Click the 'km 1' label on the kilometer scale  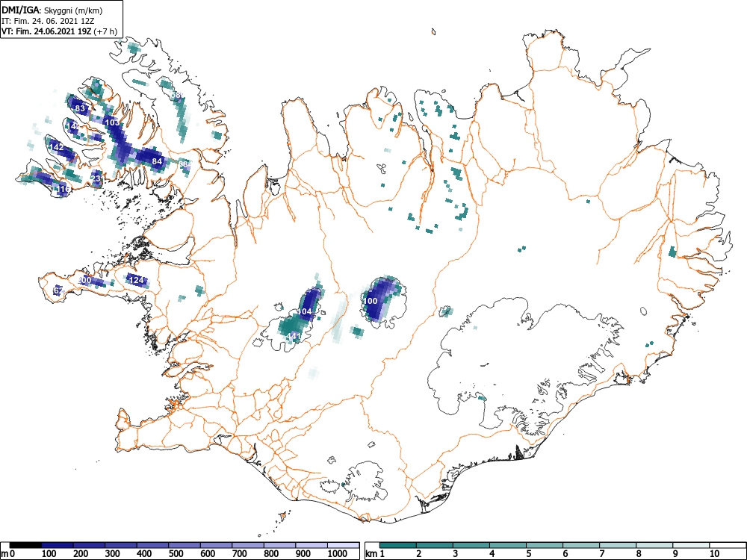tap(376, 554)
